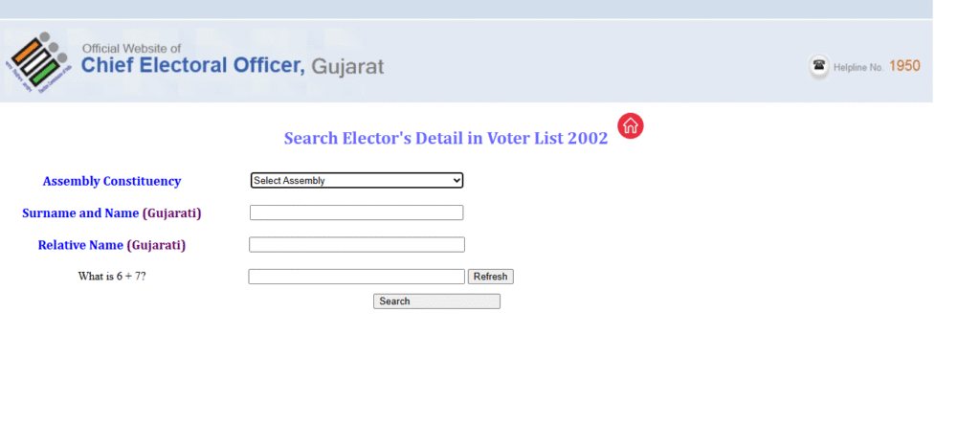Viewport: 980px width, 447px height.
Task: Click the "Relative Name" label
Action: [80, 245]
